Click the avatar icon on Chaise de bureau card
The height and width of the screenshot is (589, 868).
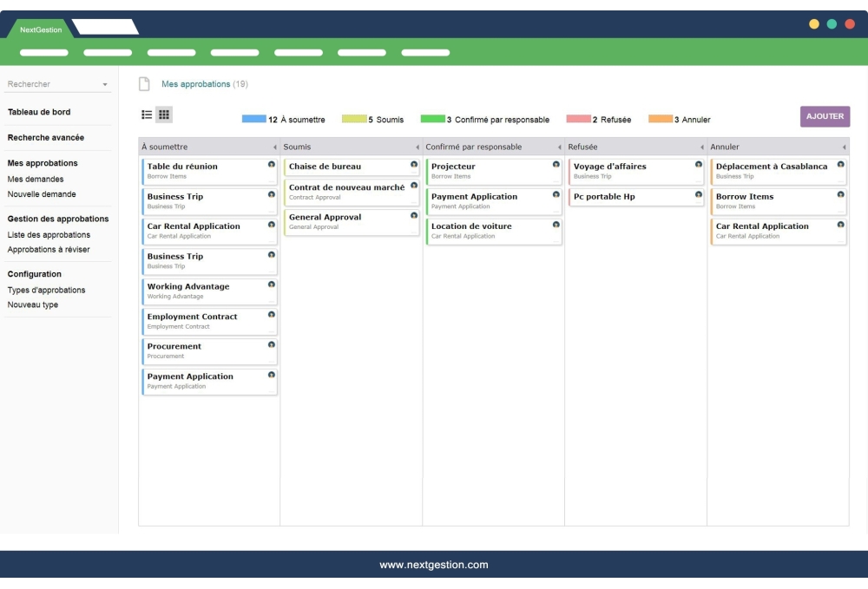tap(414, 163)
